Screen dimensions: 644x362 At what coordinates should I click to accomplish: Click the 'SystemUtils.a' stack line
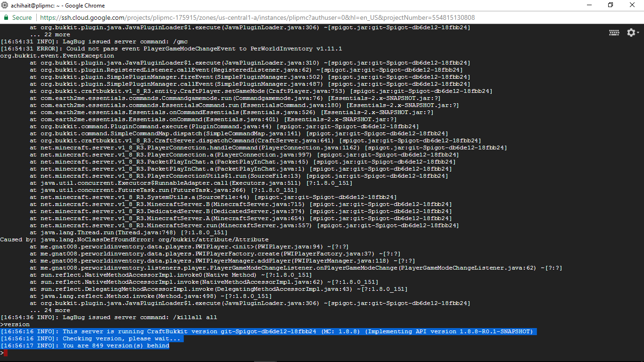pos(213,197)
